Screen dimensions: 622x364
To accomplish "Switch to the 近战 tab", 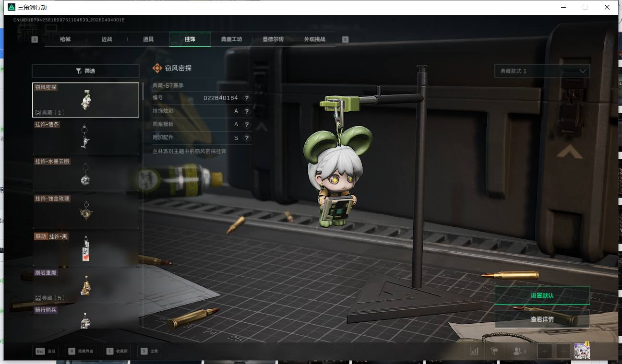I will click(107, 39).
